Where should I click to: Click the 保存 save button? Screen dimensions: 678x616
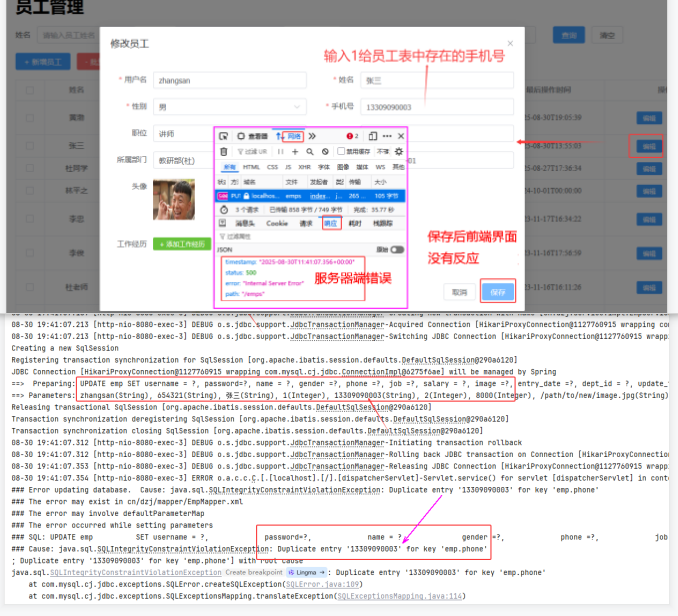point(498,291)
